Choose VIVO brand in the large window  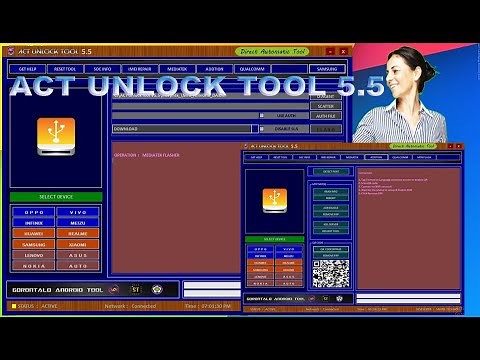78,212
